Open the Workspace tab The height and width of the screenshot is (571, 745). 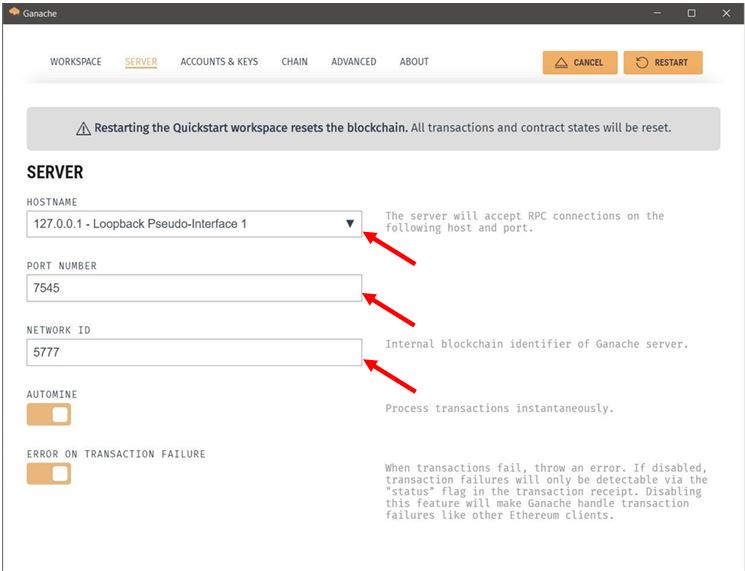76,62
